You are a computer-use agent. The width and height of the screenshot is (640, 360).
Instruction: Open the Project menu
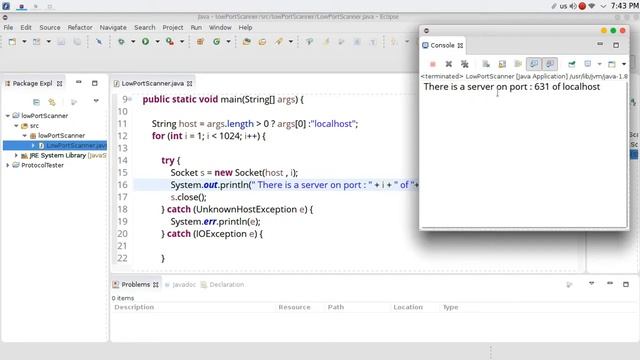click(x=173, y=27)
